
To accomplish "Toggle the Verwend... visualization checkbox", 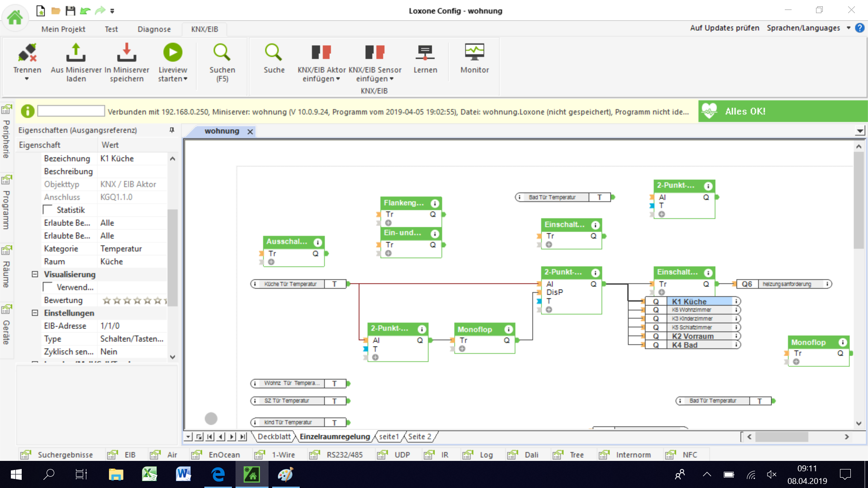I will (x=47, y=287).
